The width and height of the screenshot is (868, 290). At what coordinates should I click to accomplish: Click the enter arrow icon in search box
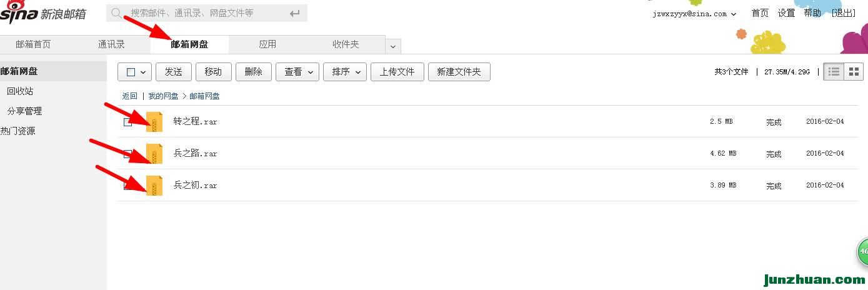click(x=295, y=13)
